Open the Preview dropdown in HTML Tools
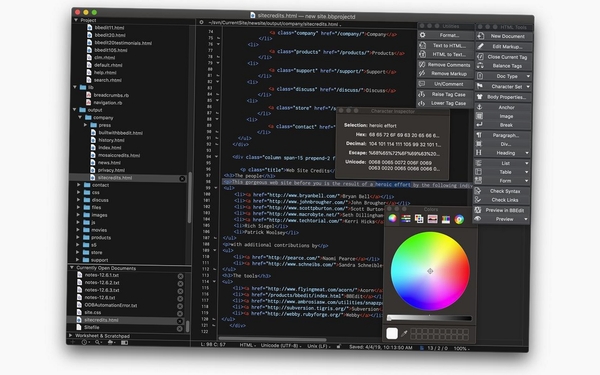 (526, 219)
